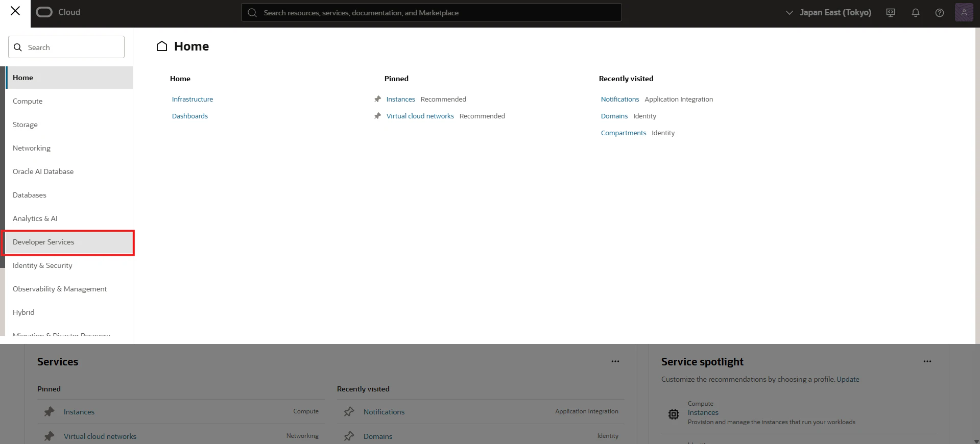
Task: Open the announcements bell icon
Action: [x=916, y=13]
